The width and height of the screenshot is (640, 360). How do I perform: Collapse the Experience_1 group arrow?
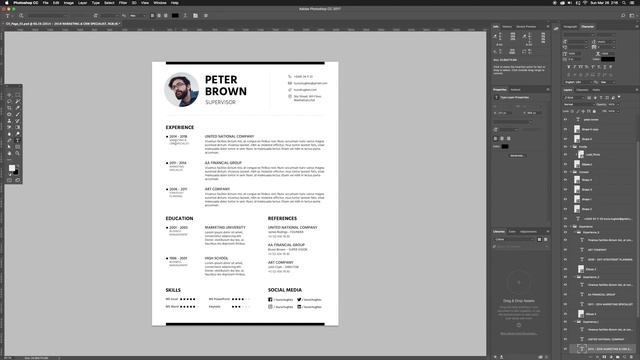574,322
